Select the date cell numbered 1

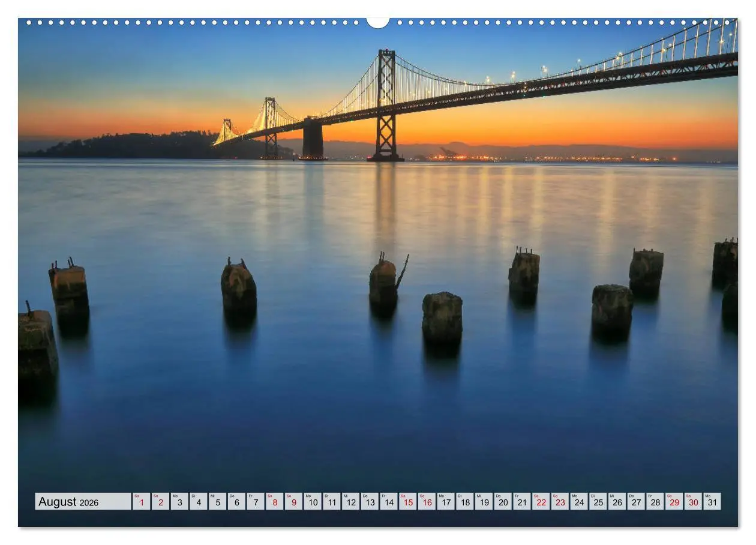point(142,502)
